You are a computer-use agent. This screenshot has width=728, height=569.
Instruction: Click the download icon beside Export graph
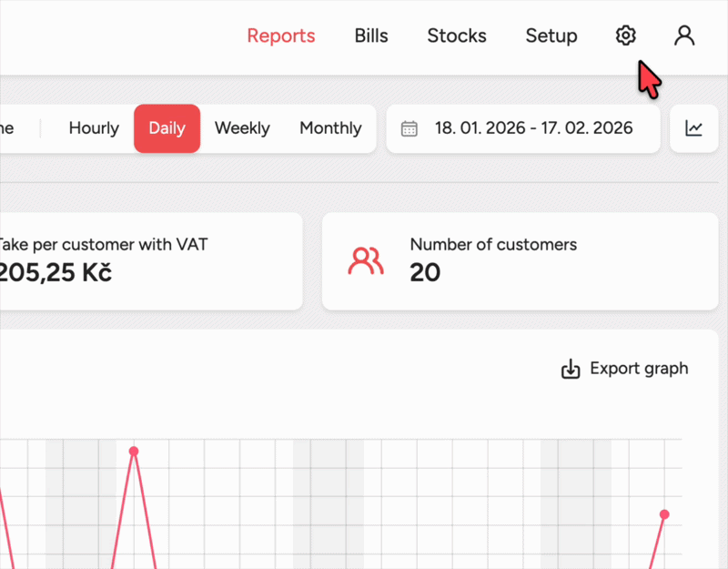(x=571, y=369)
